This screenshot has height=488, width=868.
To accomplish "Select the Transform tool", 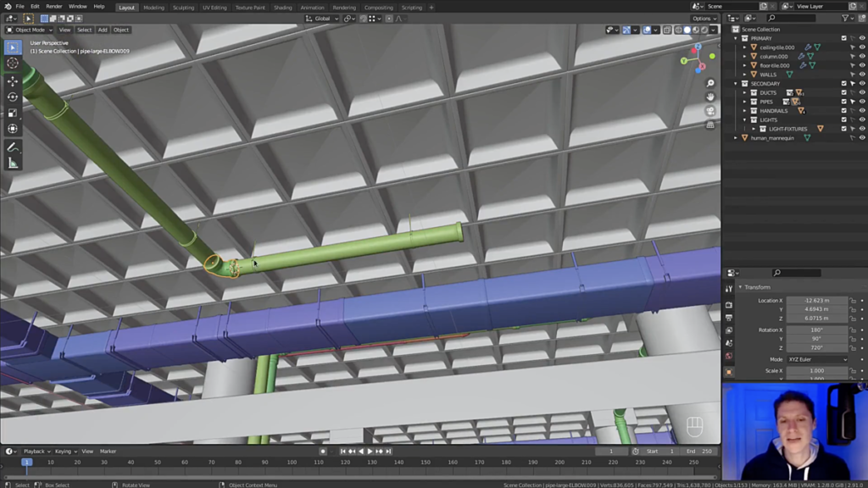I will click(x=13, y=129).
